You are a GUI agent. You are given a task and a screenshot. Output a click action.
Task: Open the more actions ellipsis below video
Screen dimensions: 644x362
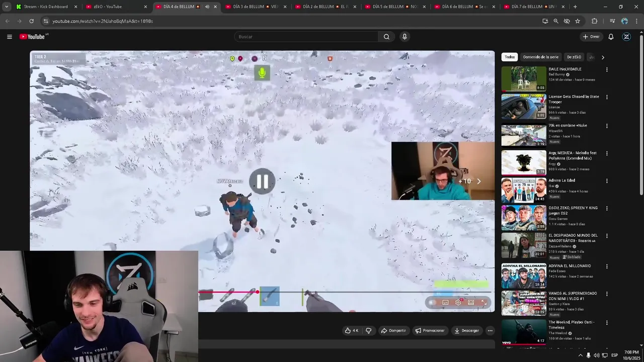(490, 330)
